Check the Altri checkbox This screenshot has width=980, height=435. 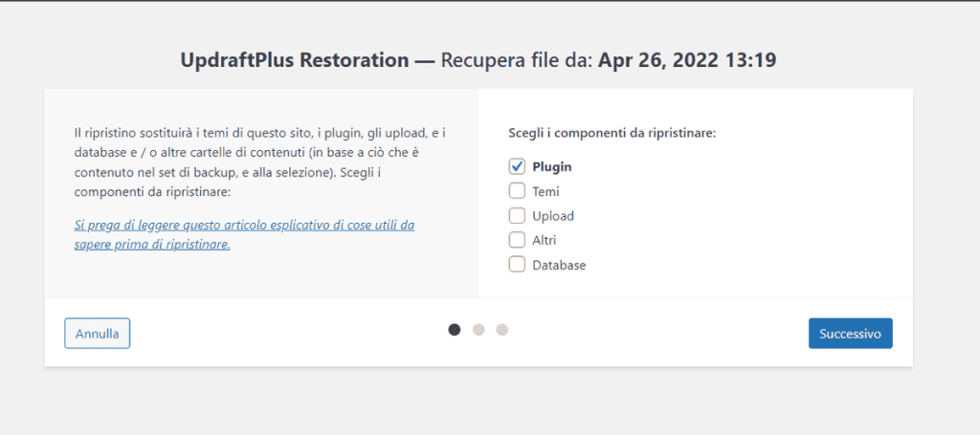pos(517,240)
